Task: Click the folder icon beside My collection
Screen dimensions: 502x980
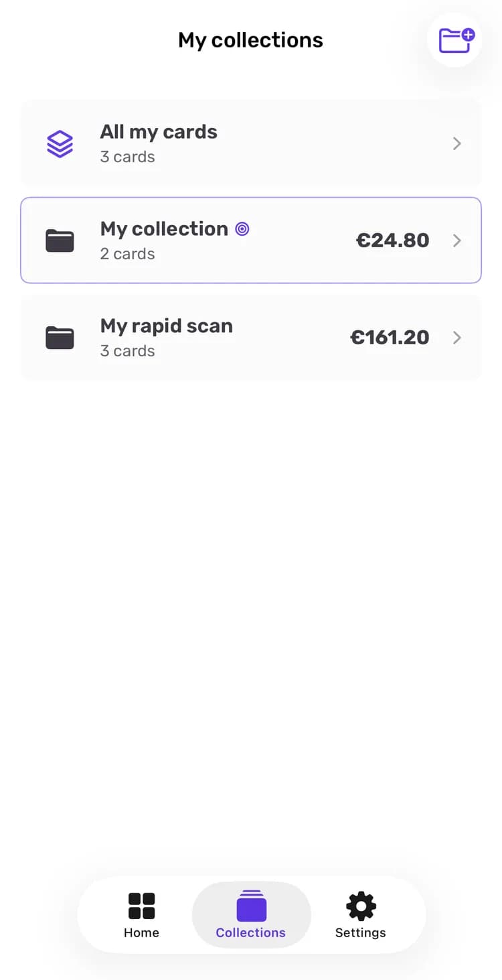Action: (60, 240)
